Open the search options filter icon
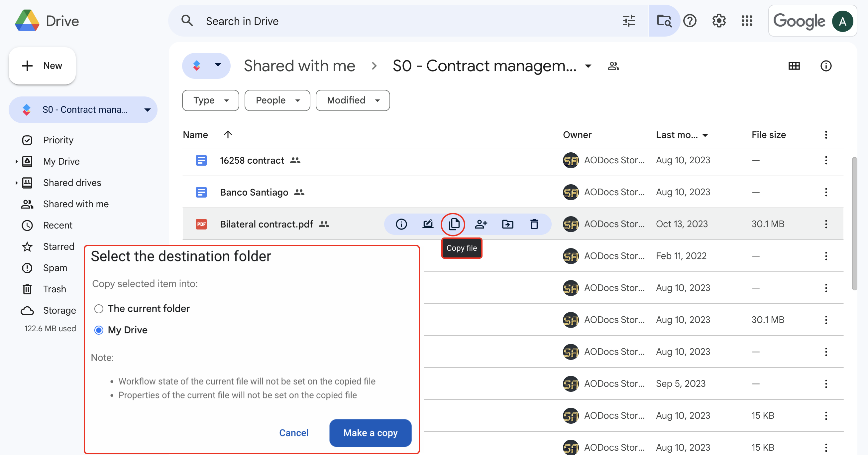 (x=628, y=21)
